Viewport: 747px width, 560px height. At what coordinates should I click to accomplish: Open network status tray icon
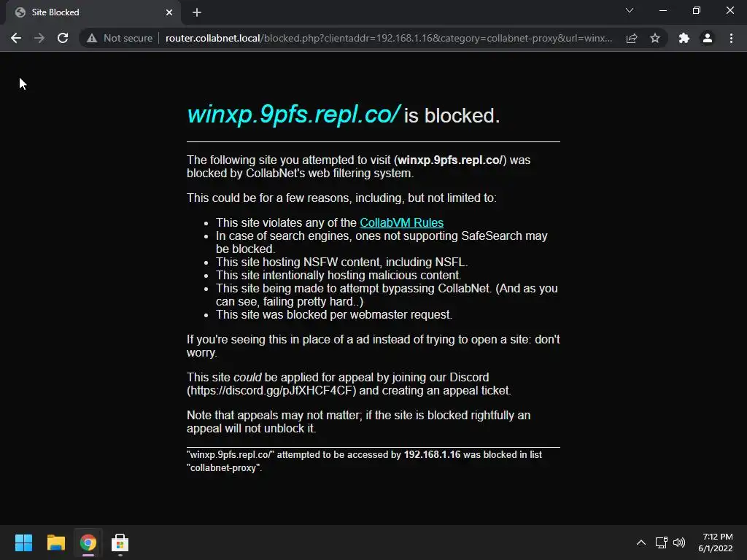point(661,542)
